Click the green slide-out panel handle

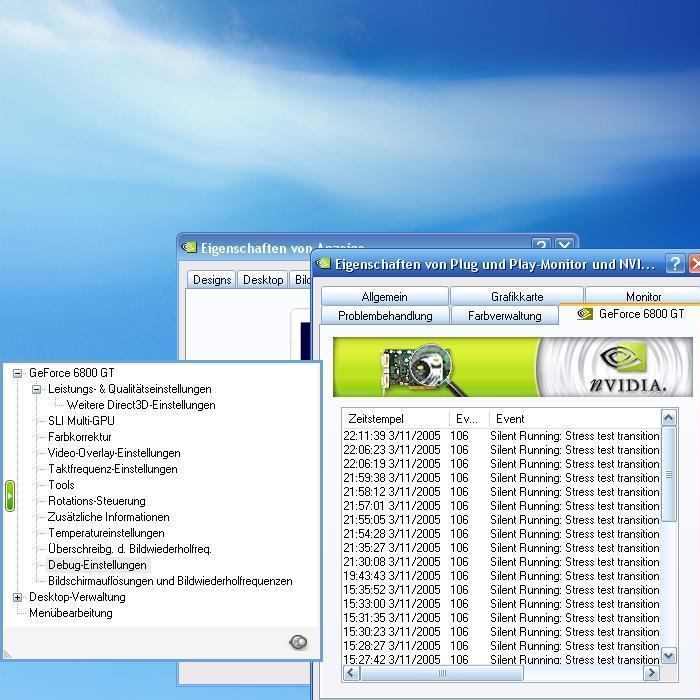coord(9,496)
